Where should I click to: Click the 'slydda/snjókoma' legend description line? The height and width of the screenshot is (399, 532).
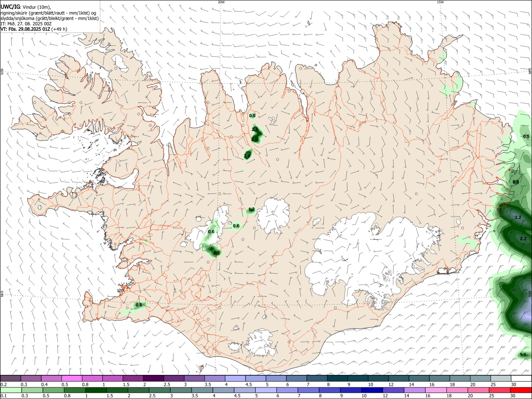(x=49, y=18)
